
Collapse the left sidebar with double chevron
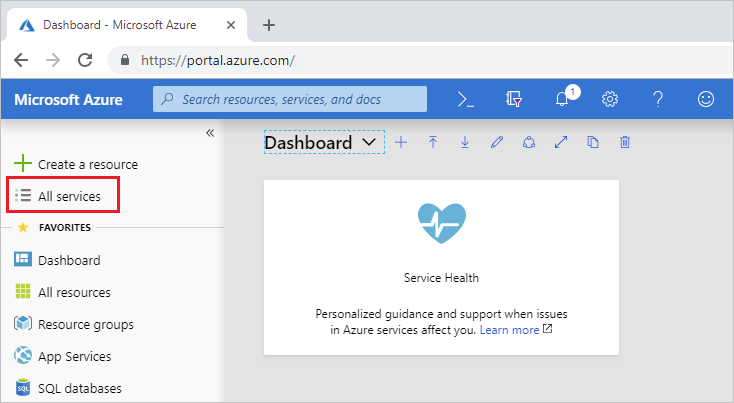[x=210, y=133]
